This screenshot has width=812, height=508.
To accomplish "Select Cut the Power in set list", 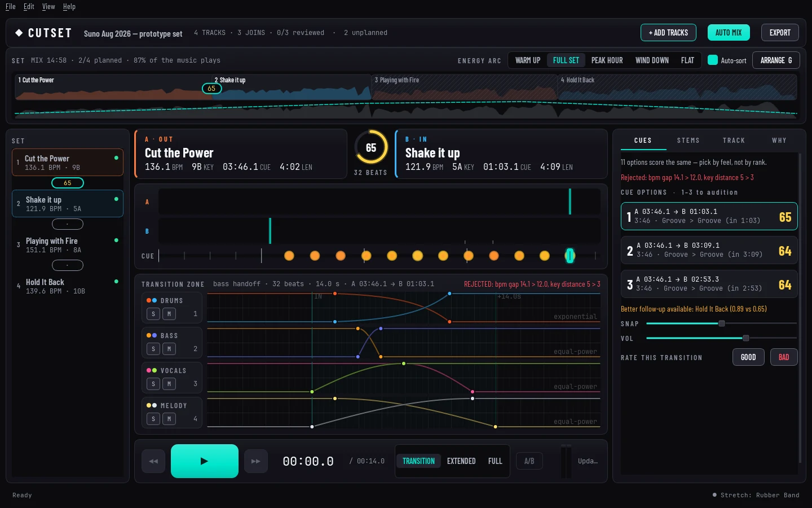I will tap(68, 163).
